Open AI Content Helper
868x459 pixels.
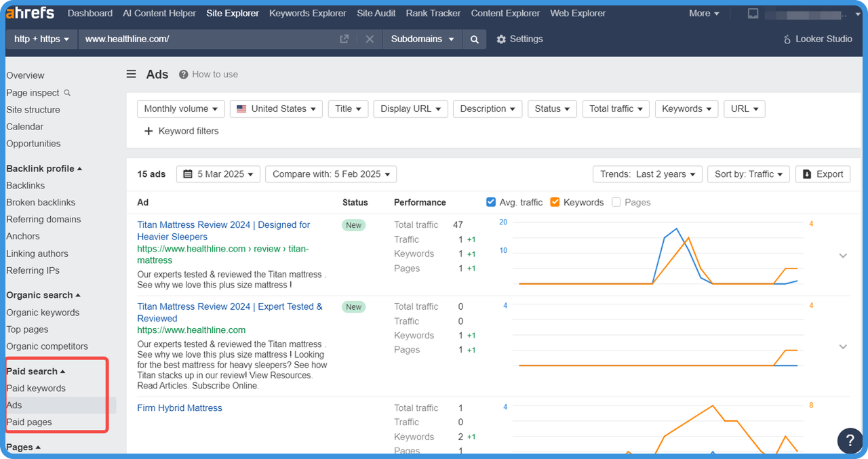[159, 14]
